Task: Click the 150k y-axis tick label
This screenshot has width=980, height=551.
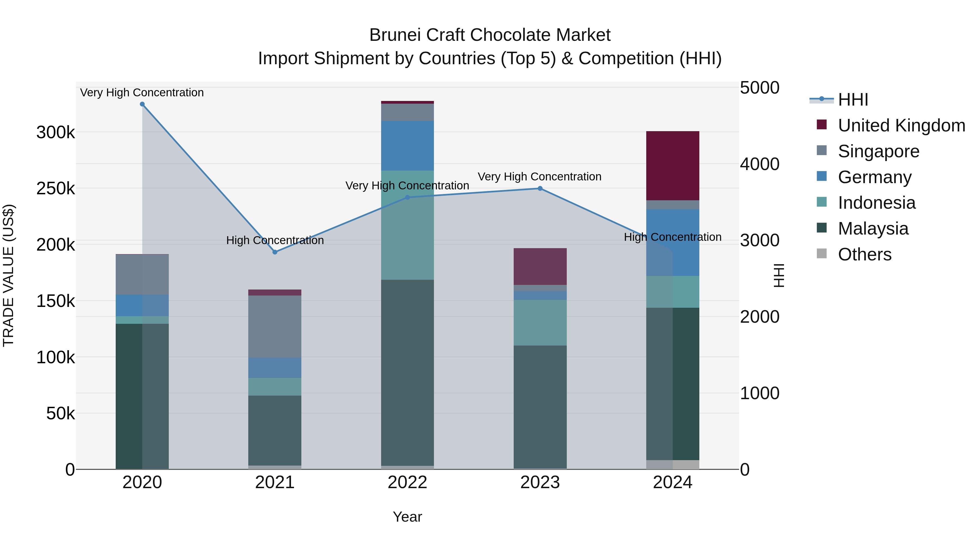Action: point(56,301)
